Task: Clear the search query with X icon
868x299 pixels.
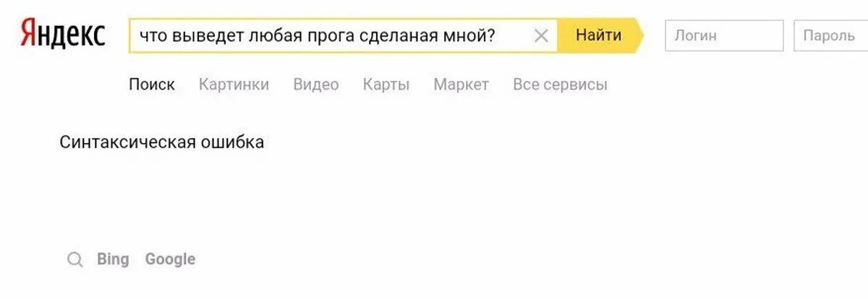Action: coord(540,35)
